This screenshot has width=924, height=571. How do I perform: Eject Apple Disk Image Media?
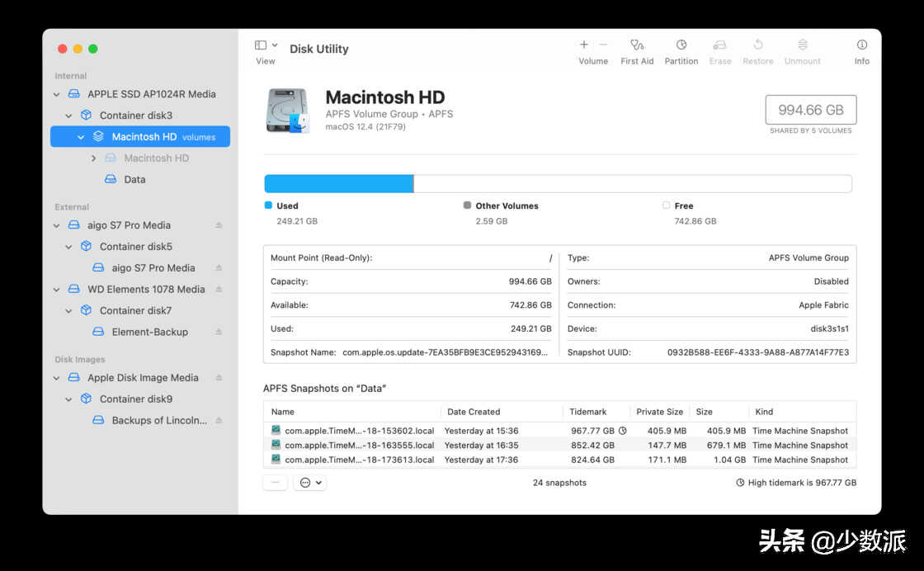point(219,378)
